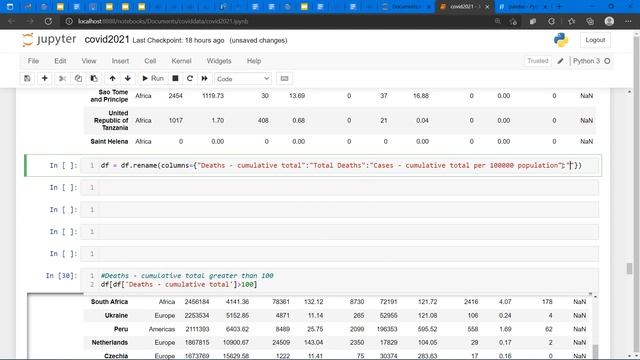Screen dimensions: 640x360
Task: Copy selected cells icon
Action: click(78, 78)
